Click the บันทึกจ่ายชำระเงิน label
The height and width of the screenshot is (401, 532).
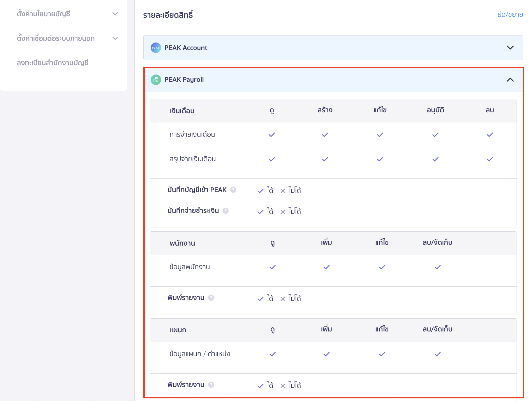click(193, 211)
